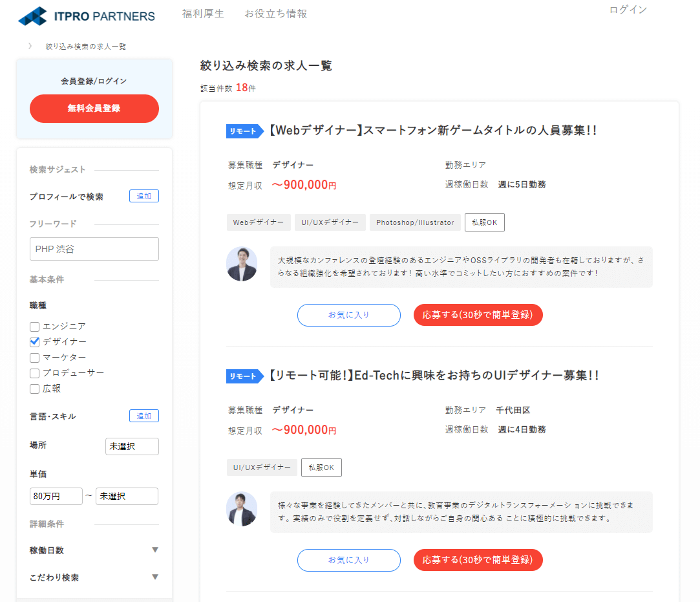700x602 pixels.
Task: Click the ログイン link
Action: point(627,10)
